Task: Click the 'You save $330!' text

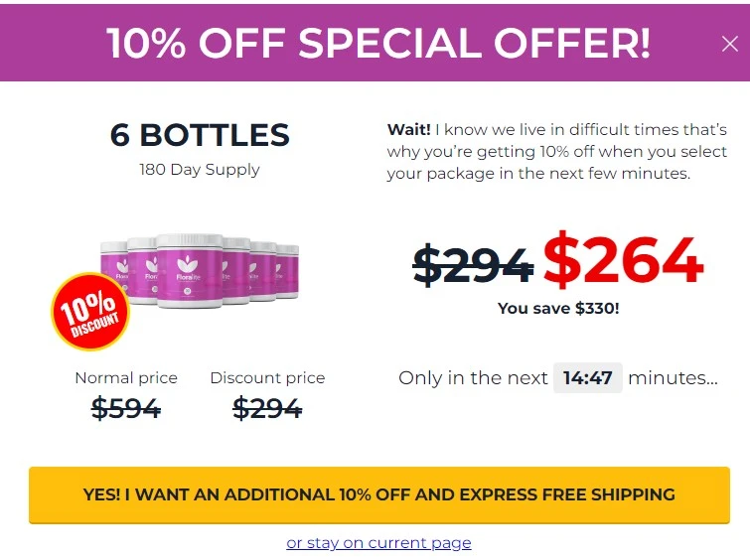Action: point(558,308)
